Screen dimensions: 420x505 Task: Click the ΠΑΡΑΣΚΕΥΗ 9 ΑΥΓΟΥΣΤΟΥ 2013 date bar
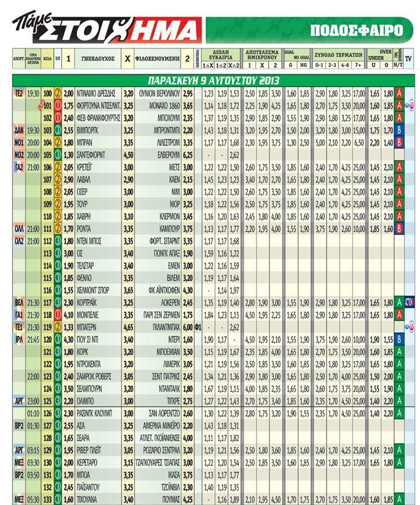[213, 80]
